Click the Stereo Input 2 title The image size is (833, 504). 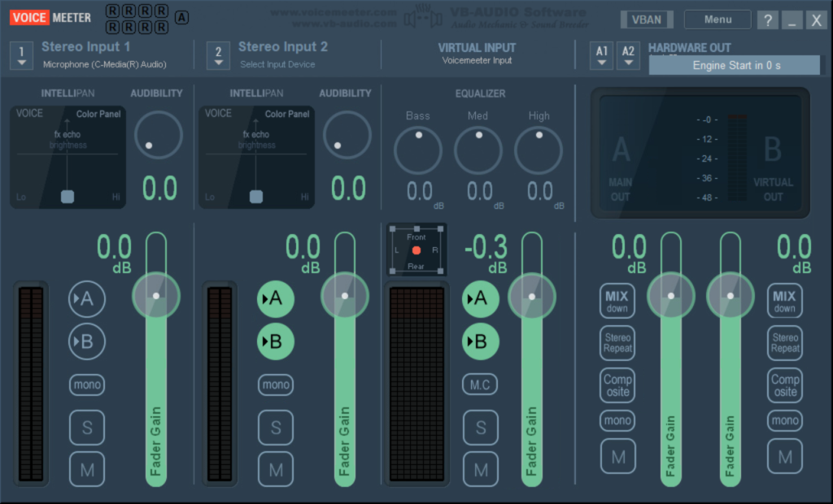pyautogui.click(x=282, y=46)
